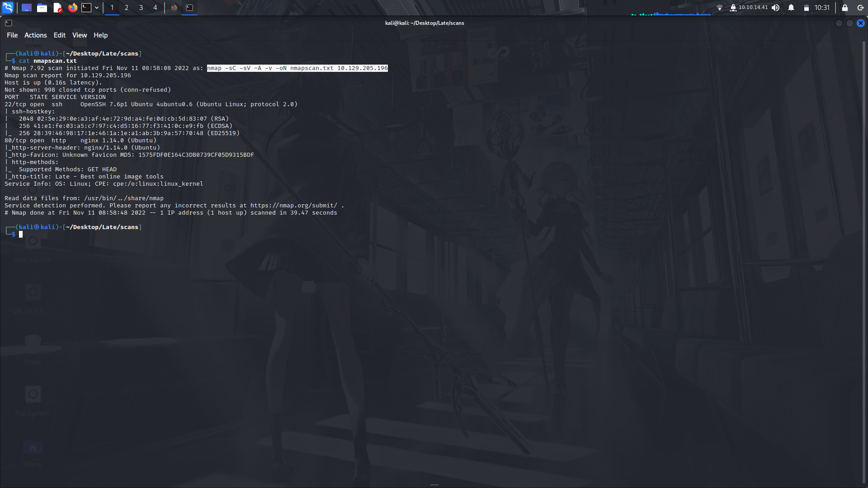868x488 pixels.
Task: Open the notifications bell dropdown
Action: pos(790,7)
